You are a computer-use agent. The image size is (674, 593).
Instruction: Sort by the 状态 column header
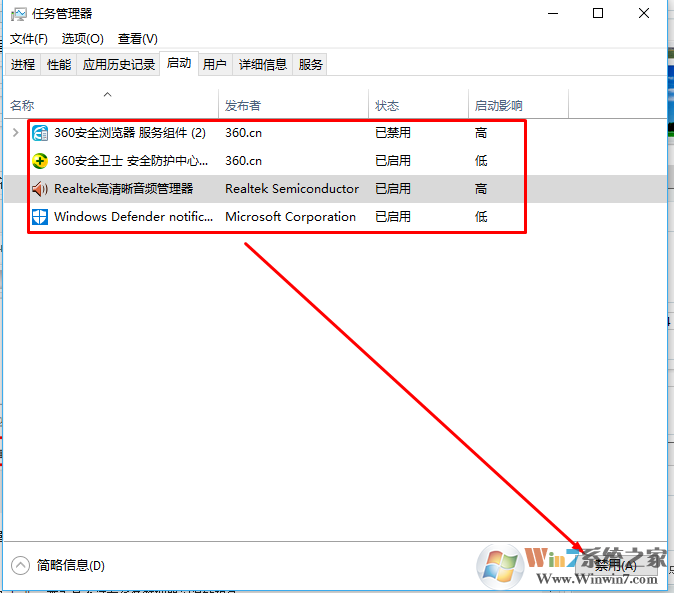pyautogui.click(x=418, y=104)
